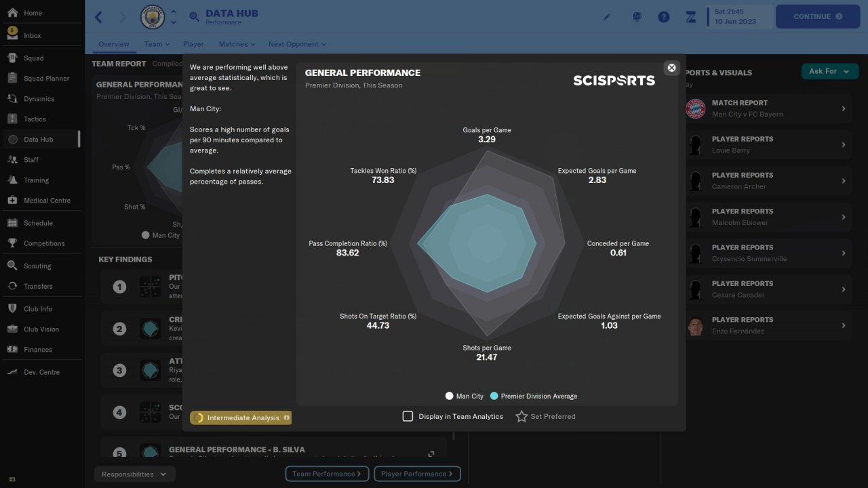This screenshot has height=488, width=868.
Task: Open Medical Centre icon
Action: click(x=12, y=201)
